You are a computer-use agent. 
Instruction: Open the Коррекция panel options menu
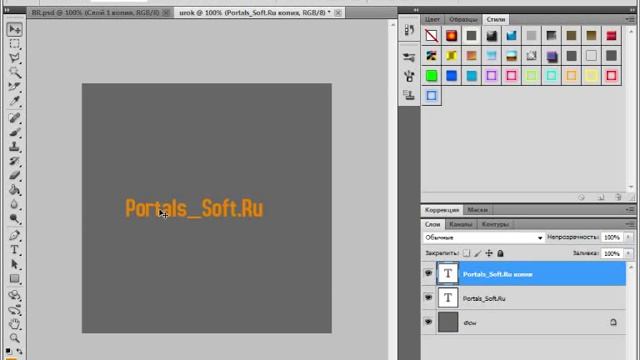(x=630, y=210)
